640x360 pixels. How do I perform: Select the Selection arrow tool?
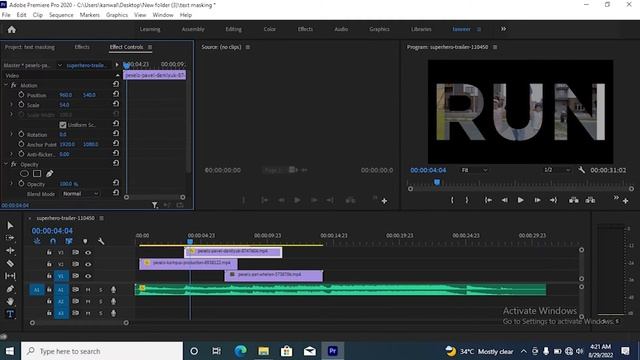(x=10, y=225)
